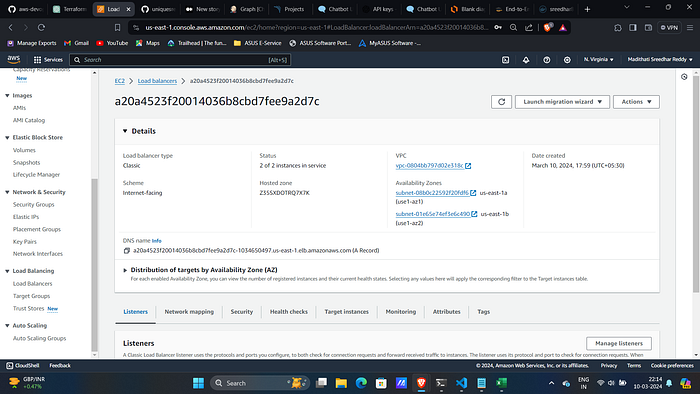The image size is (700, 394).
Task: Open Visual Studio Code from taskbar
Action: coord(461,383)
